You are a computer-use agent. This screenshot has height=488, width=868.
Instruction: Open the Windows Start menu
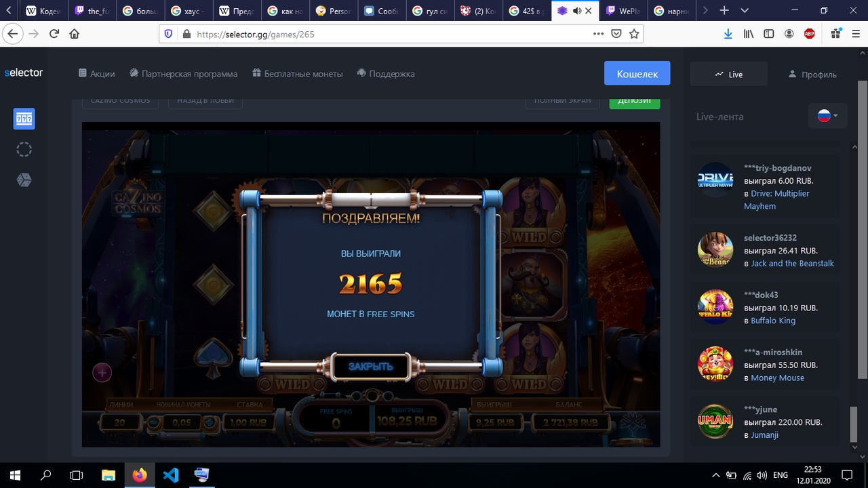[16, 475]
